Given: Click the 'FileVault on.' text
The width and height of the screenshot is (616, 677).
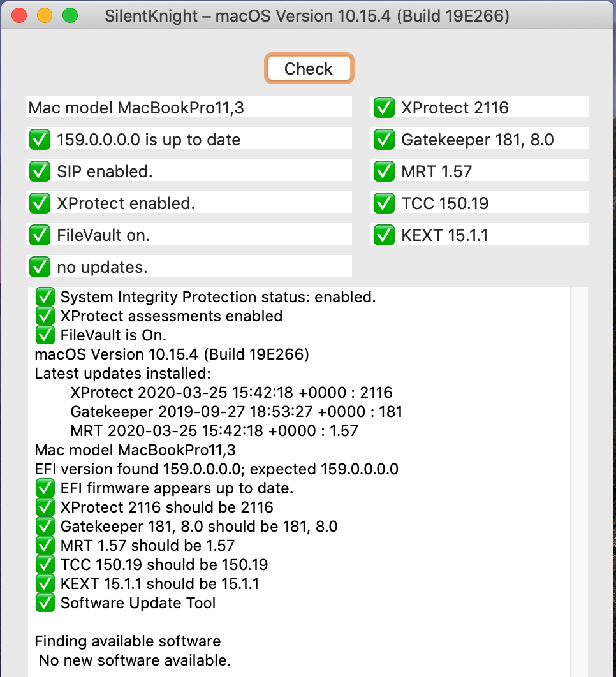Looking at the screenshot, I should click(103, 236).
